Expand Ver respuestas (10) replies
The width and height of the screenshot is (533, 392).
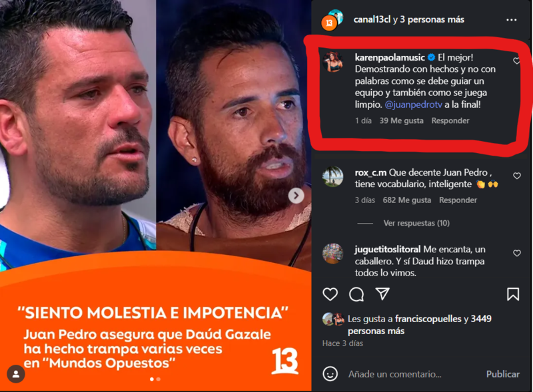[x=416, y=223]
